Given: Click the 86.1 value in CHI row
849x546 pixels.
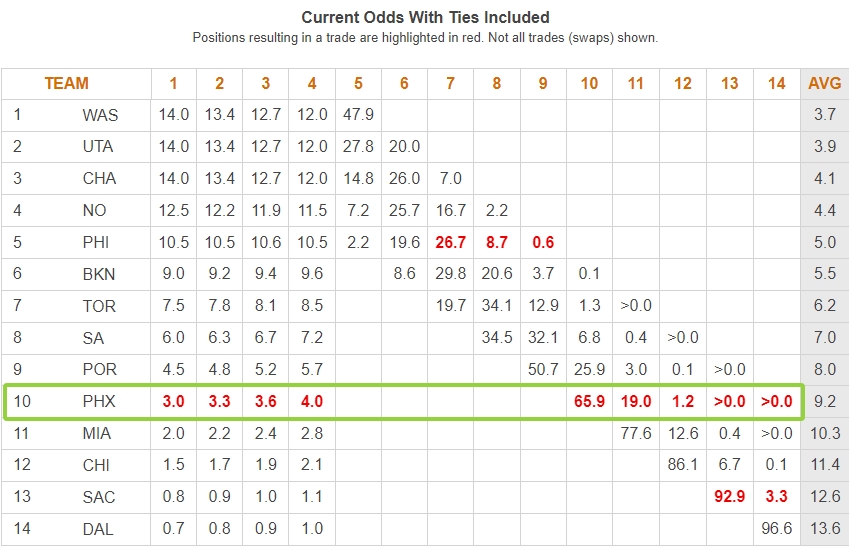Looking at the screenshot, I should click(684, 465).
